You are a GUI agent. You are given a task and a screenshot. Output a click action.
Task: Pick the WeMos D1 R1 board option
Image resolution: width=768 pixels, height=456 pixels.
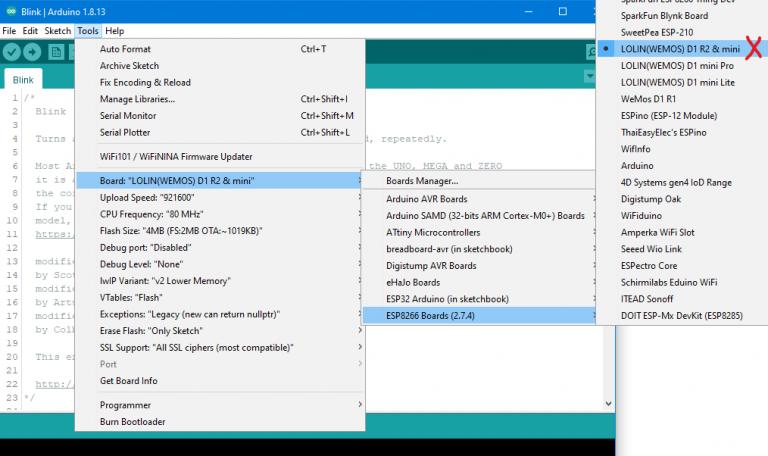coord(648,99)
